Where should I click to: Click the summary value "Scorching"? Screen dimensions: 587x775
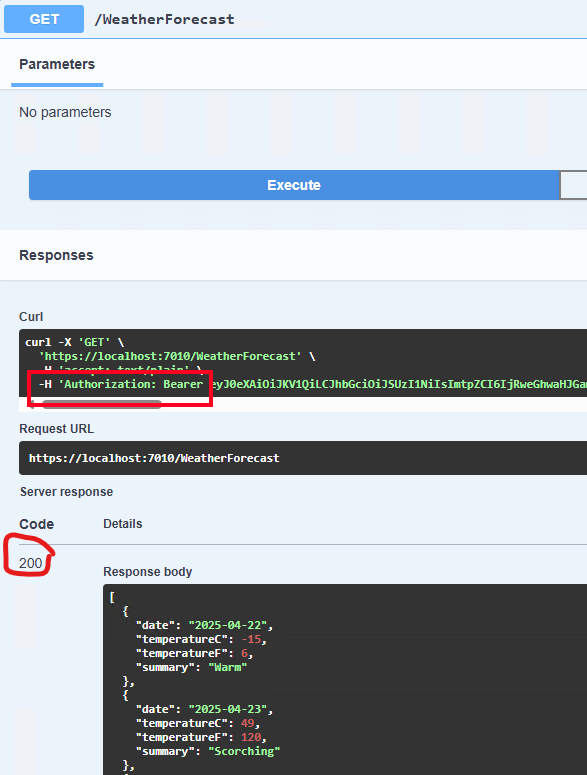244,751
